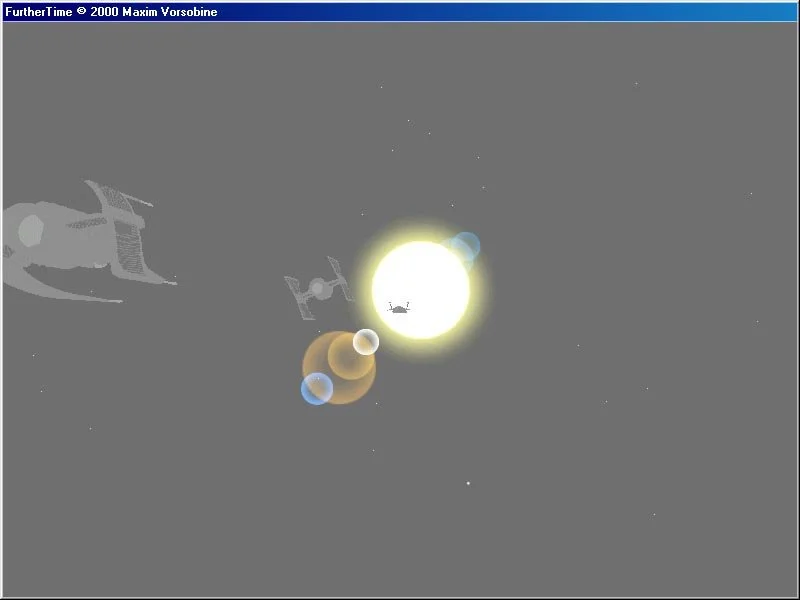The height and width of the screenshot is (600, 800).
Task: Click the upper tip of the spaceship's wing strut
Action: point(92,184)
